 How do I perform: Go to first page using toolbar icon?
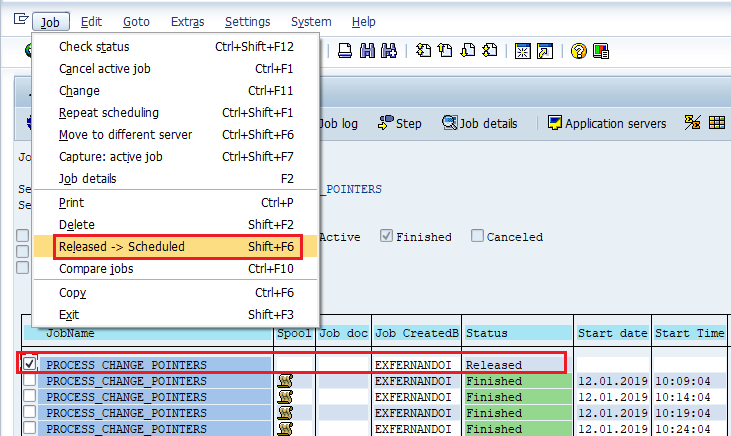point(423,50)
